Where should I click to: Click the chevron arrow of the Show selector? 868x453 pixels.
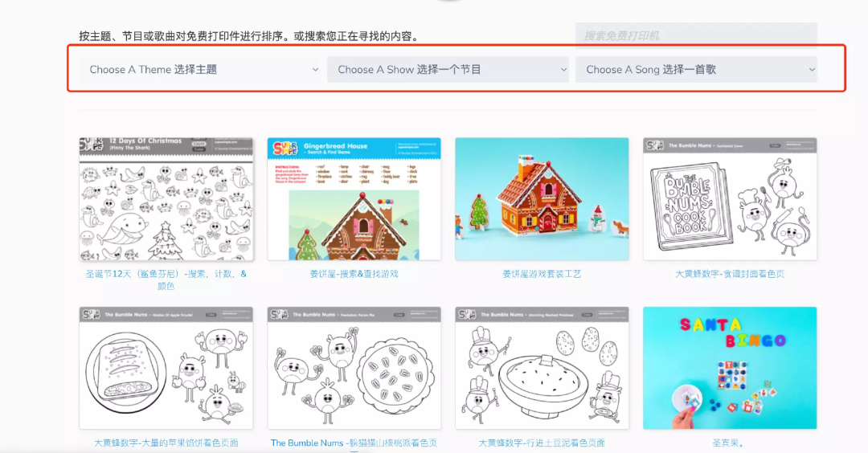[563, 70]
